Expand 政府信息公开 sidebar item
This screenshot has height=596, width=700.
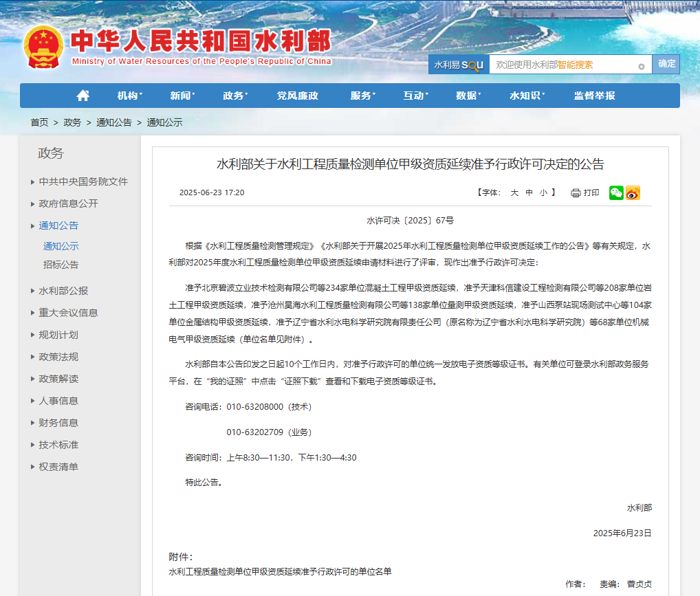tap(68, 203)
